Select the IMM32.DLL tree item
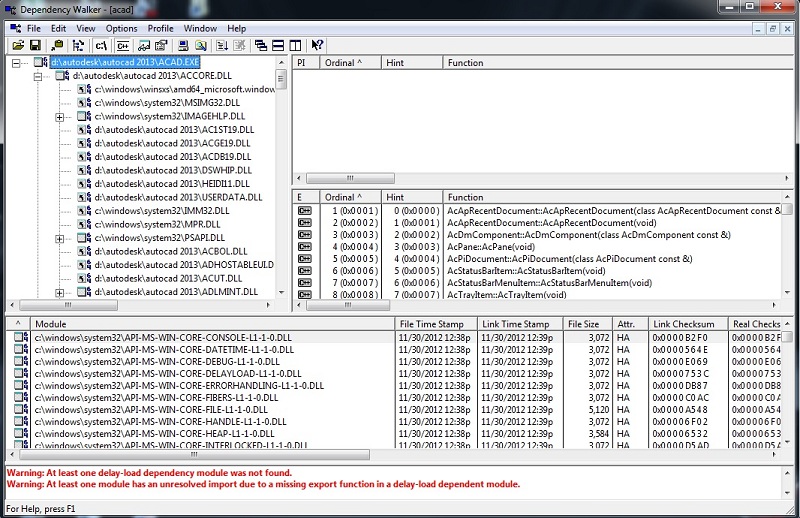This screenshot has width=800, height=518. tap(162, 211)
